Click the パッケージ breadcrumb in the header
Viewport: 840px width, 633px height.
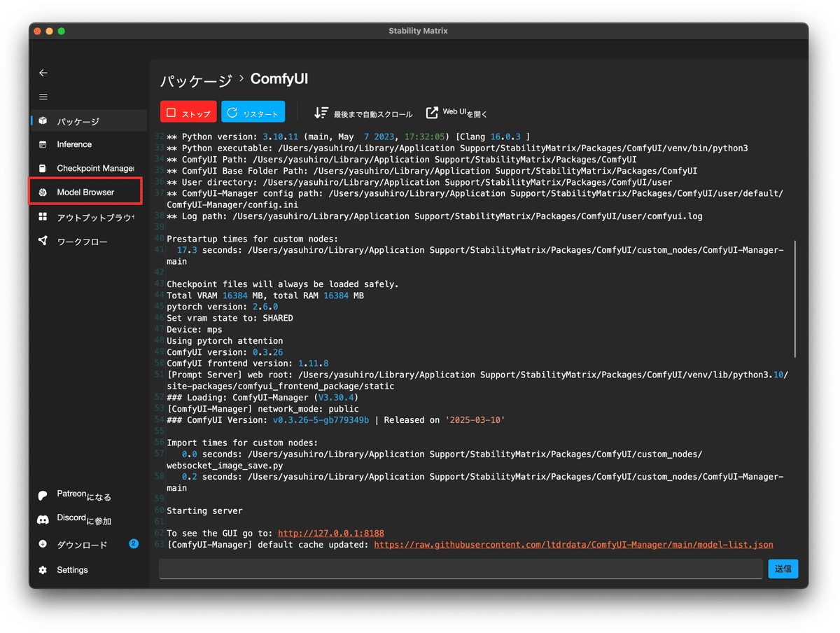196,81
